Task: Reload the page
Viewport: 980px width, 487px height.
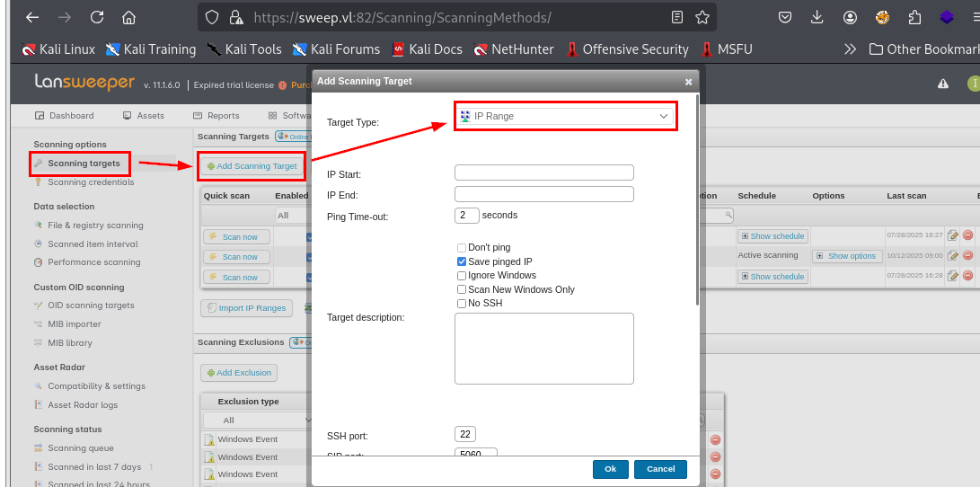Action: 97,17
